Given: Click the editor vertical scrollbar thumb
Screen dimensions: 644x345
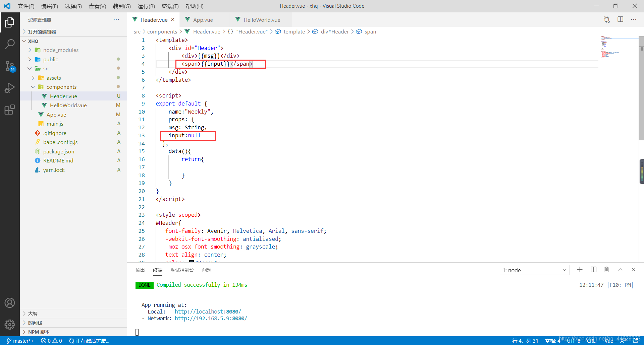Looking at the screenshot, I should tap(641, 88).
